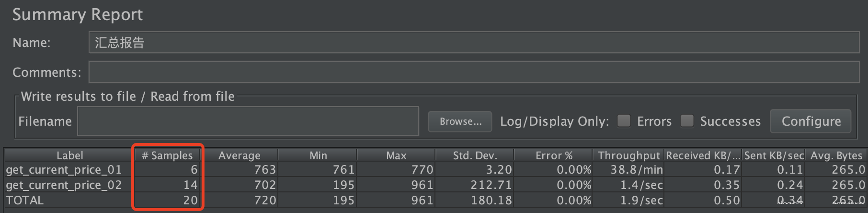Sort by Avg. Bytes column

(836, 155)
